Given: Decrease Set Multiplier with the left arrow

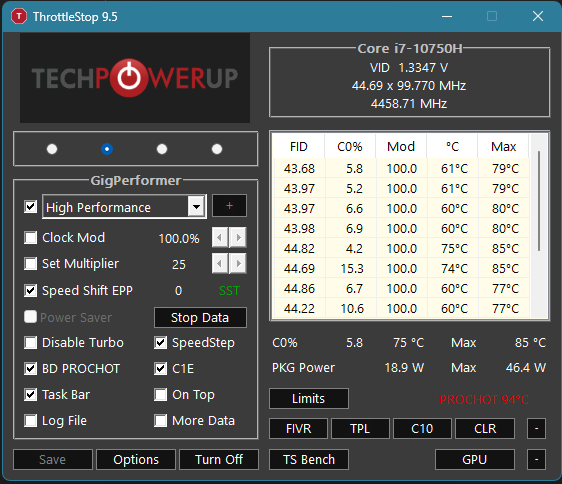Looking at the screenshot, I should coord(220,264).
